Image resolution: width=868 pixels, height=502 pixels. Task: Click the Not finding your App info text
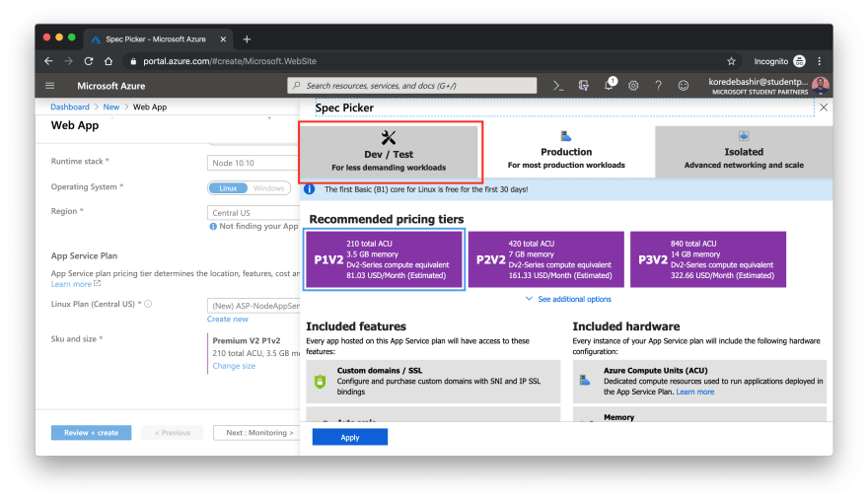(258, 227)
